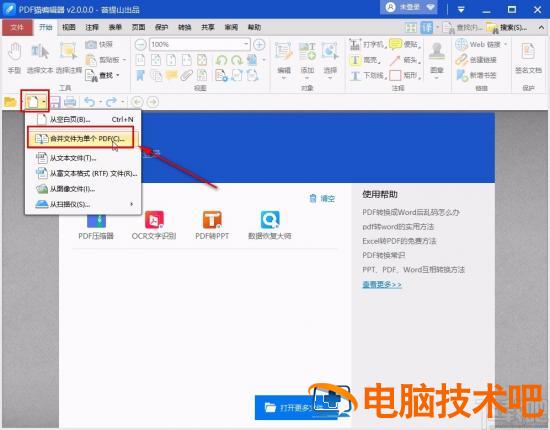The image size is (550, 430).
Task: Click the next view right arrow circle
Action: 153,102
